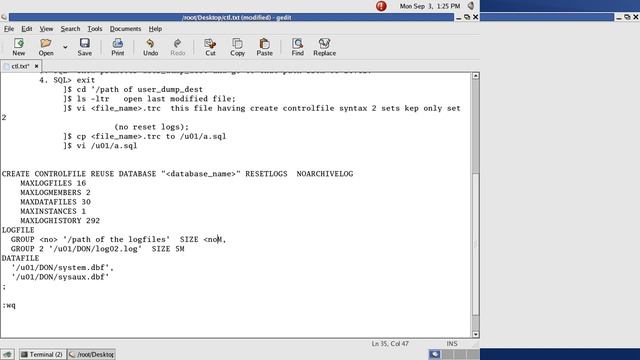This screenshot has width=640, height=360.
Task: Cut the selected text
Action: tap(210, 47)
